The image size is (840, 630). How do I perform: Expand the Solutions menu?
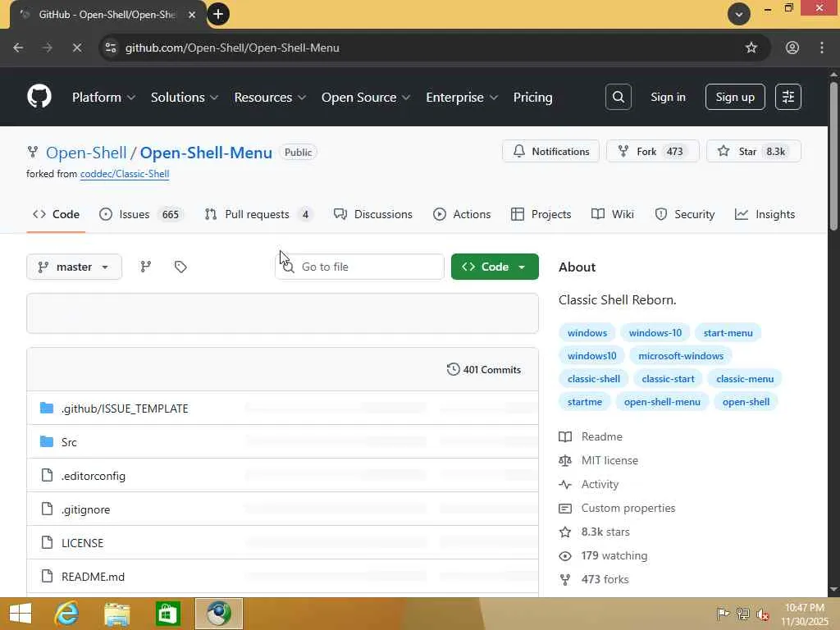click(x=185, y=97)
